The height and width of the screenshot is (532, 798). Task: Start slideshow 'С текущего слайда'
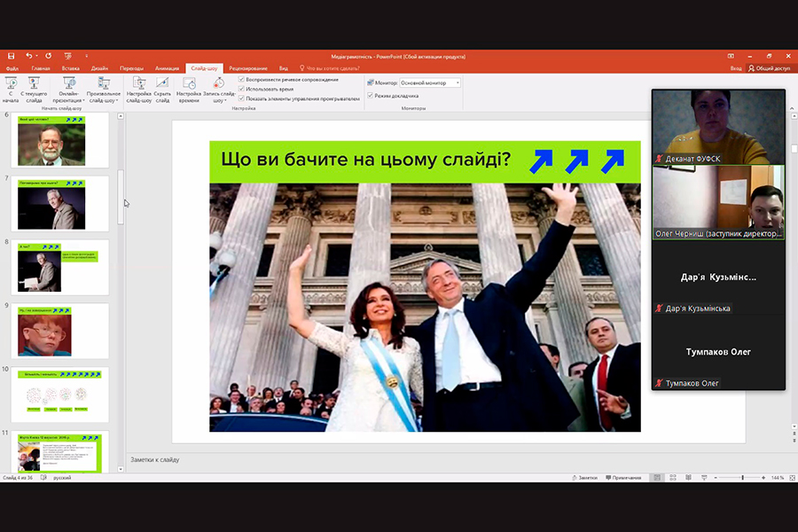pos(34,90)
